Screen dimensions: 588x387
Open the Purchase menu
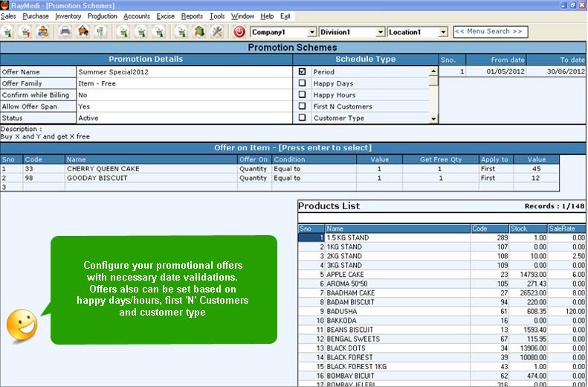point(36,16)
